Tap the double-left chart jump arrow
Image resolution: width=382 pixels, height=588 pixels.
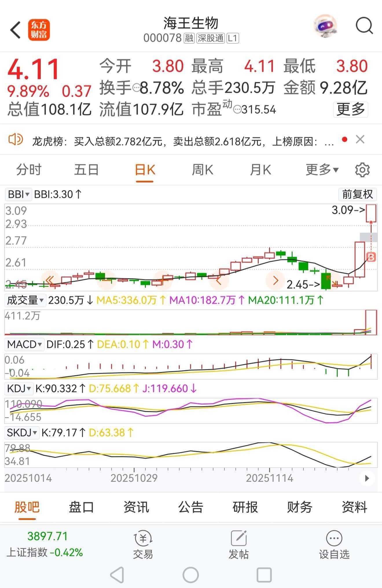pyautogui.click(x=50, y=280)
